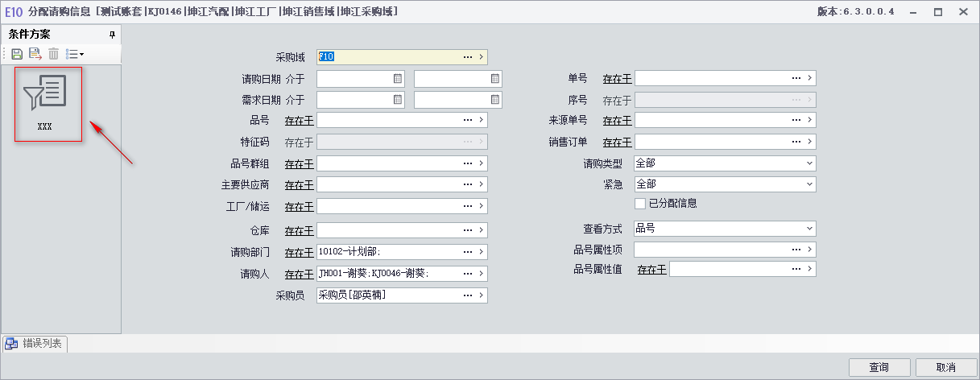Open the list view options dropdown
The height and width of the screenshot is (380, 980).
tap(74, 54)
